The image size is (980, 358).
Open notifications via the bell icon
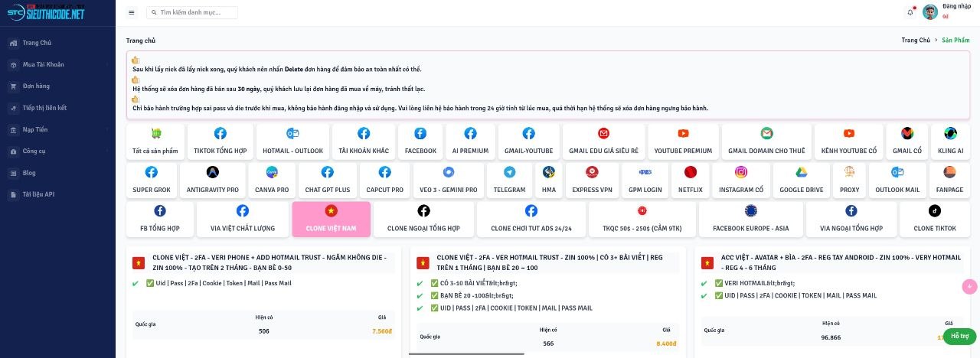[x=910, y=12]
